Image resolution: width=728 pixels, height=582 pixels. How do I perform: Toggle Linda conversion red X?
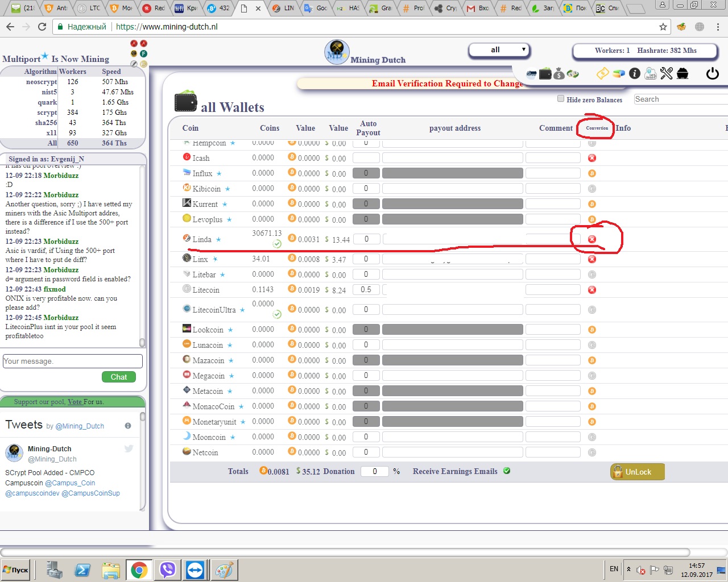coord(591,239)
